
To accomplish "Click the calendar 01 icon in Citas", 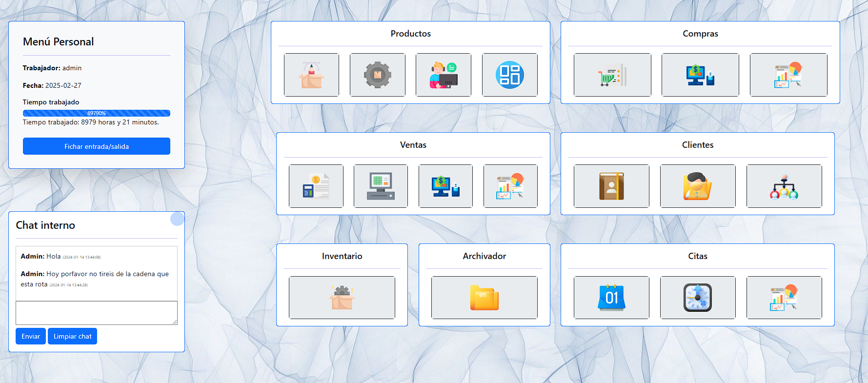I will click(x=611, y=297).
